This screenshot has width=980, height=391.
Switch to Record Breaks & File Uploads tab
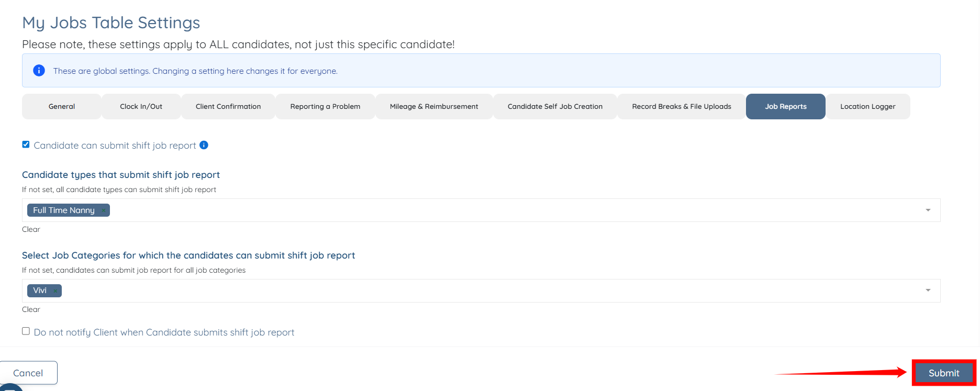(682, 107)
